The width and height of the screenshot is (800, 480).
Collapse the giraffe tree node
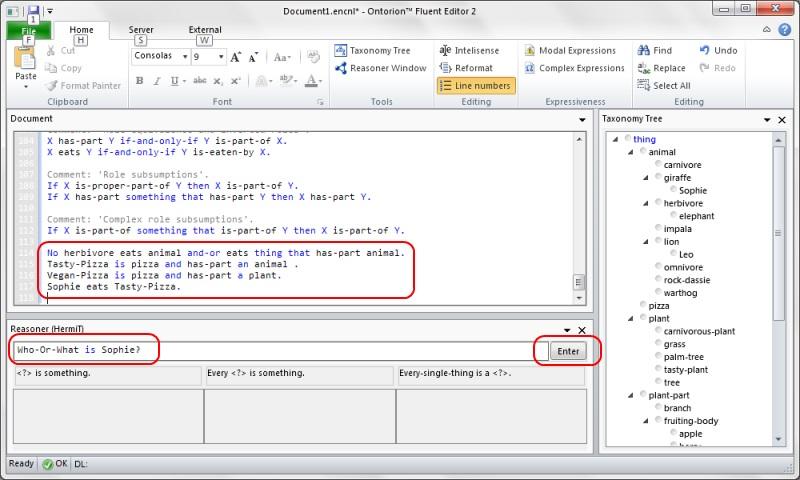pos(646,178)
